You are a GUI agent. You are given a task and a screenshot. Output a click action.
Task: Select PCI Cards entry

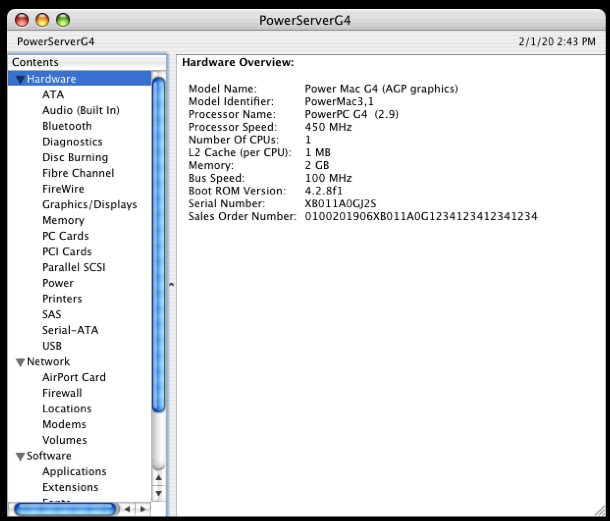click(x=67, y=252)
